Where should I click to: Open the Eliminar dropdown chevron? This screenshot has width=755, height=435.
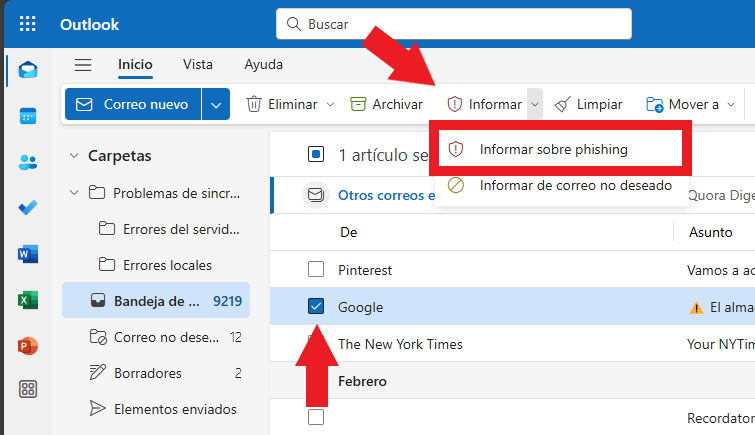tap(330, 104)
